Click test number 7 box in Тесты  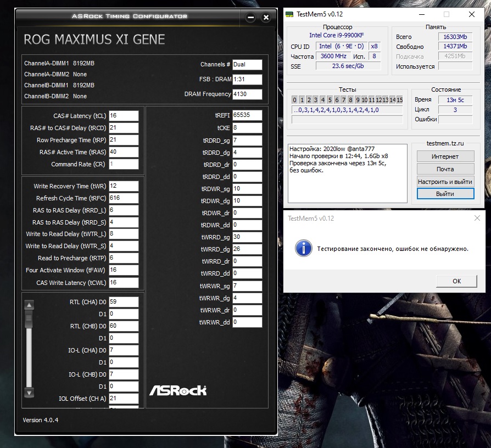[x=343, y=100]
